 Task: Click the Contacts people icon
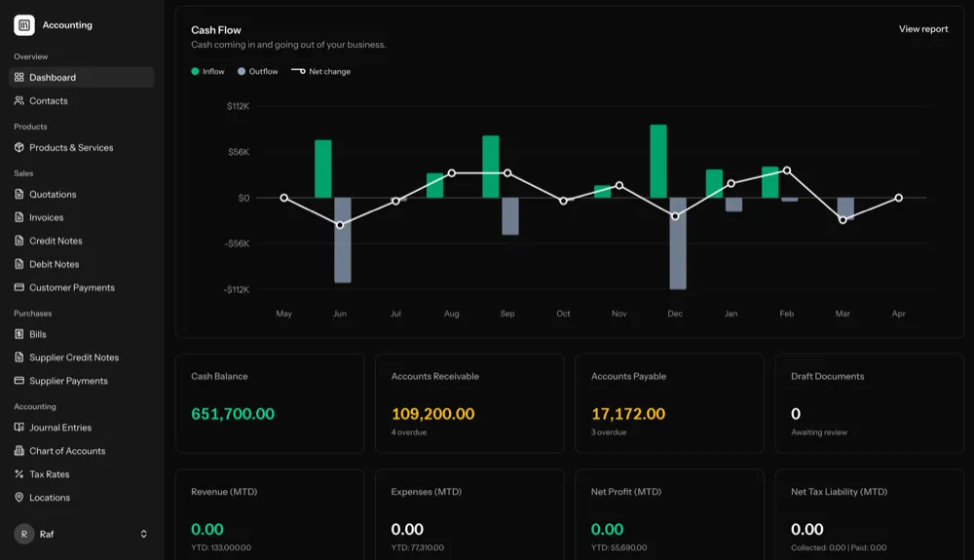click(x=19, y=100)
